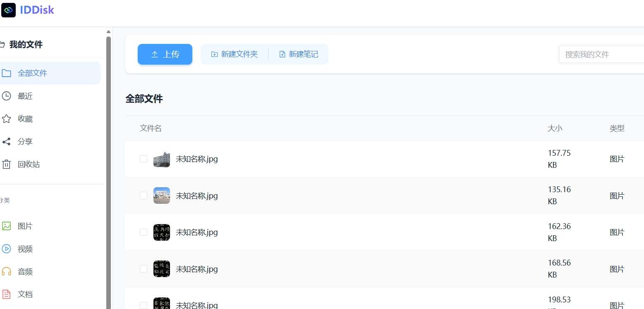Click the IDDisk logo icon
This screenshot has height=309, width=644.
click(x=8, y=10)
